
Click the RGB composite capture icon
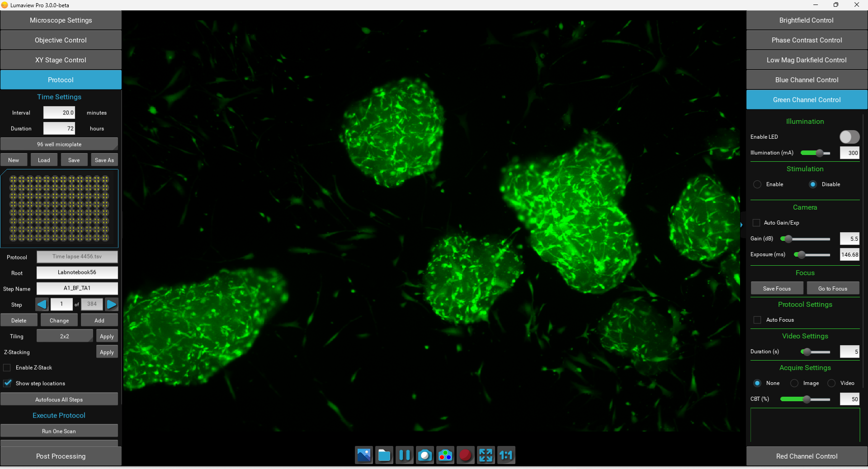coord(445,455)
